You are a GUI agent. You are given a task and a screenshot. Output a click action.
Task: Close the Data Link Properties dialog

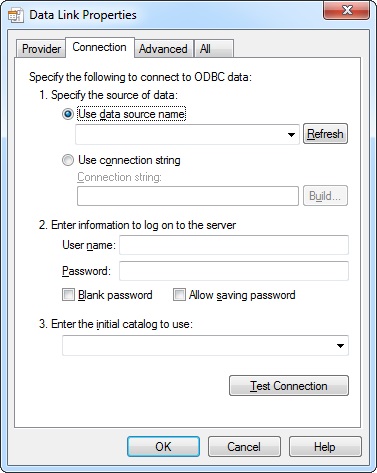click(347, 10)
